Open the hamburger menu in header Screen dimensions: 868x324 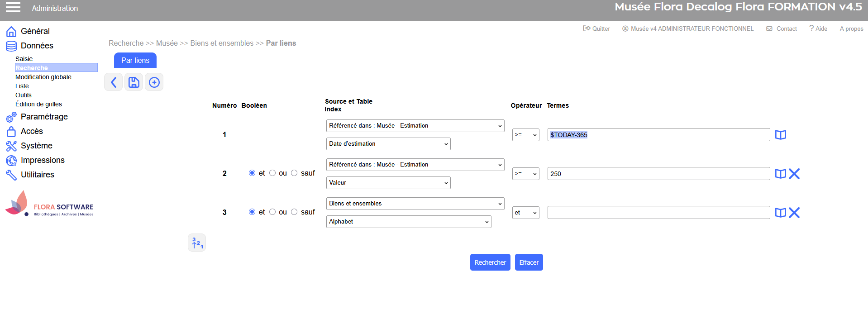click(x=13, y=7)
